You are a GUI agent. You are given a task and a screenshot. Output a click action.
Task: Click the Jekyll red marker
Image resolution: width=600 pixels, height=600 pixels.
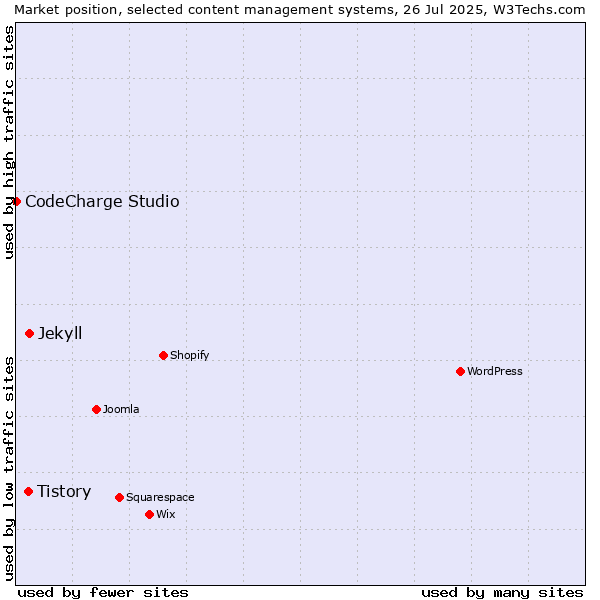pos(29,334)
